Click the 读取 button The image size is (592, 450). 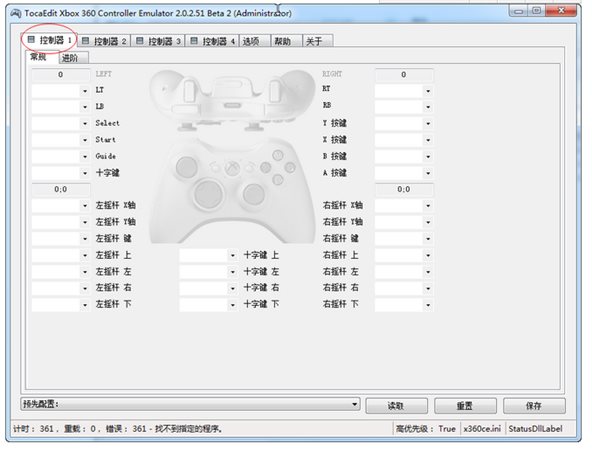396,406
